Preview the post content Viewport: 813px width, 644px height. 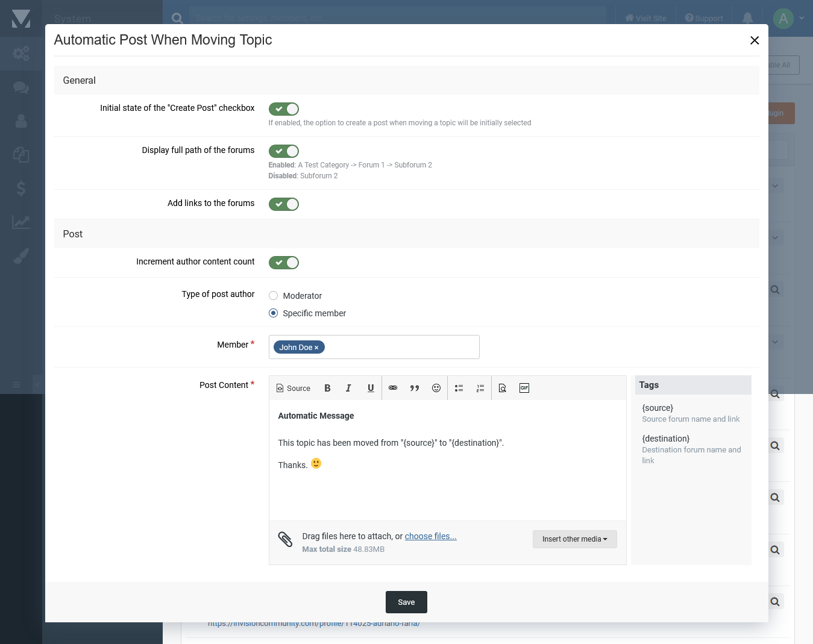click(503, 388)
